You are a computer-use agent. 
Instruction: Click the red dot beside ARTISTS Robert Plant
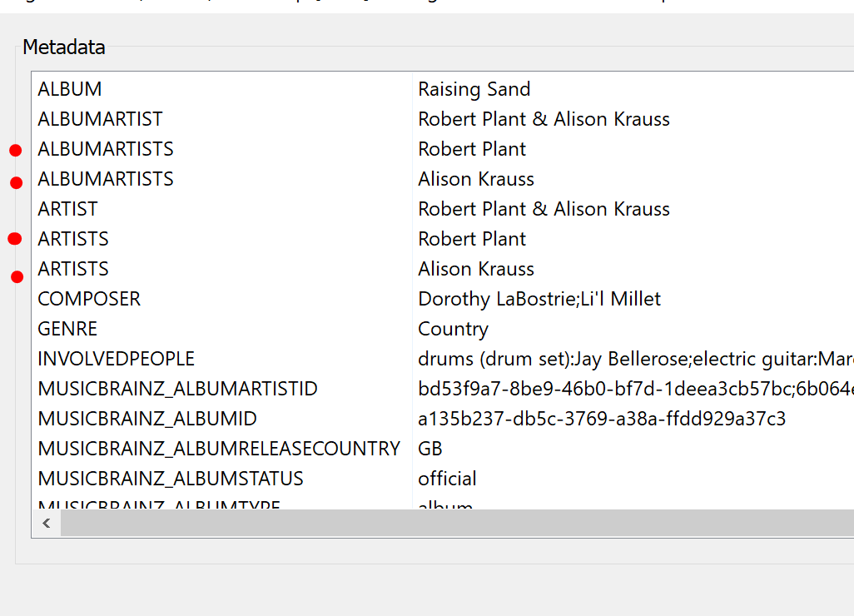(x=14, y=239)
